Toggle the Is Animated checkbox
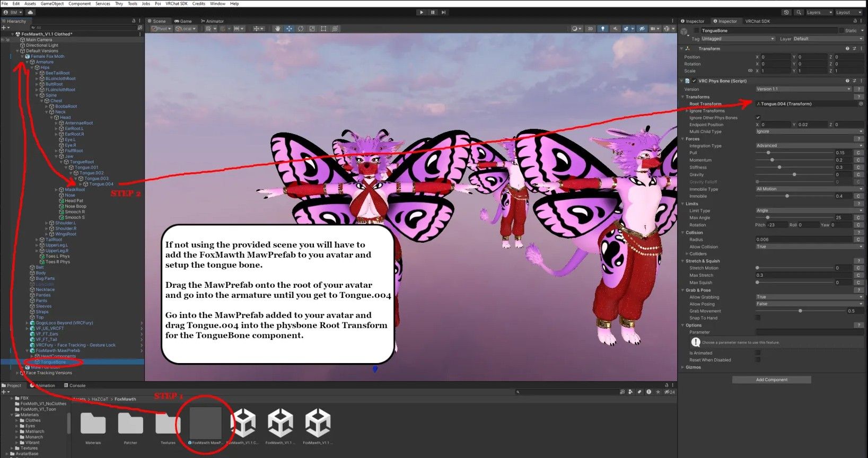This screenshot has height=458, width=868. point(758,353)
